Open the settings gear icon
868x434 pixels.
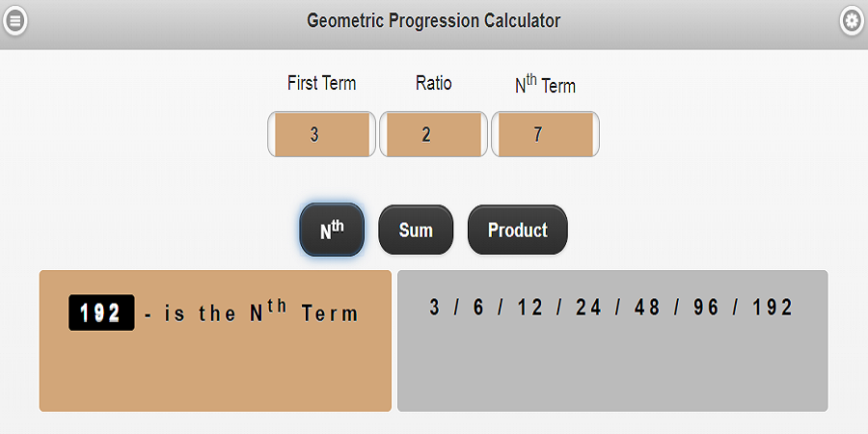click(x=852, y=20)
